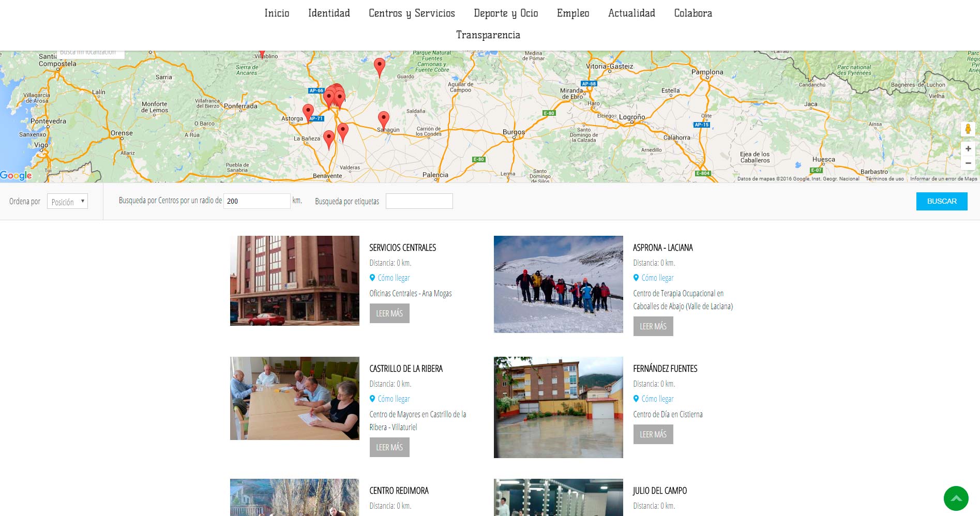
Task: Click the CENTRO REDIMORA title
Action: (x=399, y=491)
